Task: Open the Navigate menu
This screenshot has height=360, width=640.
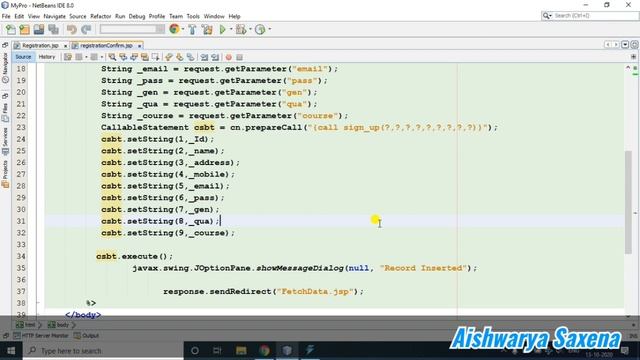Action: point(54,16)
